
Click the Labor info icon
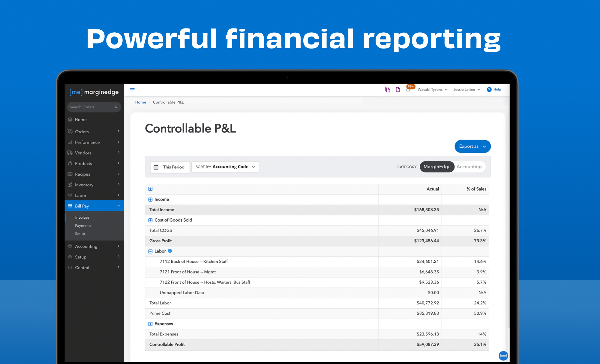point(170,251)
